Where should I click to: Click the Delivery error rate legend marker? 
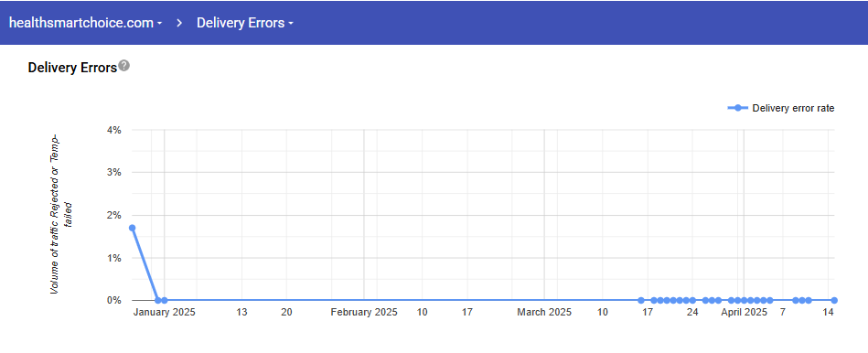click(x=738, y=108)
